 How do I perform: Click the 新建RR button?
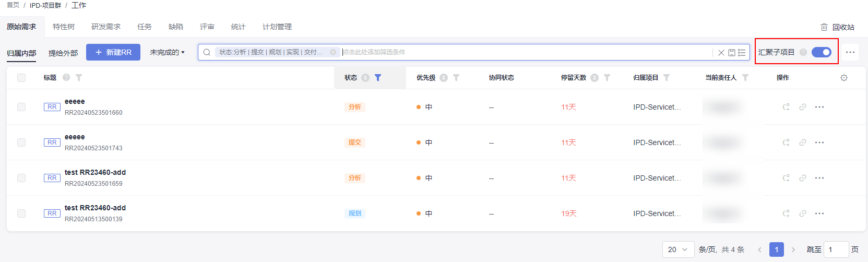point(113,52)
